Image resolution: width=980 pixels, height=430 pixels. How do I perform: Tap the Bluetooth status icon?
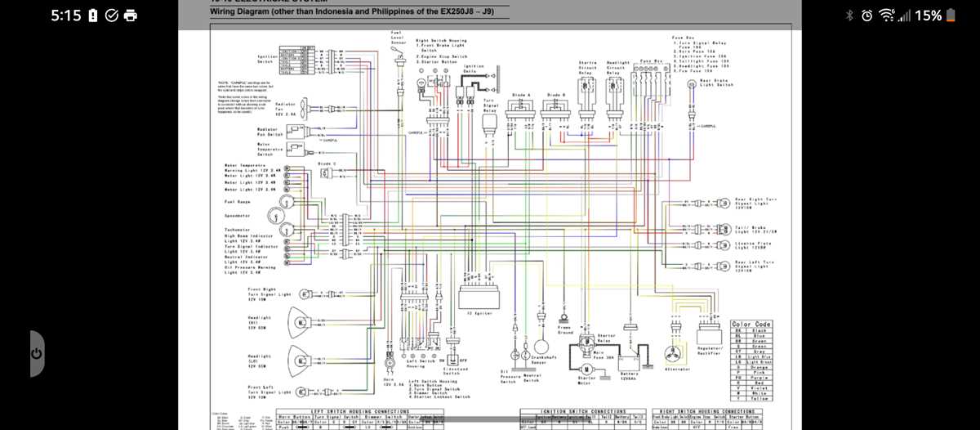849,16
